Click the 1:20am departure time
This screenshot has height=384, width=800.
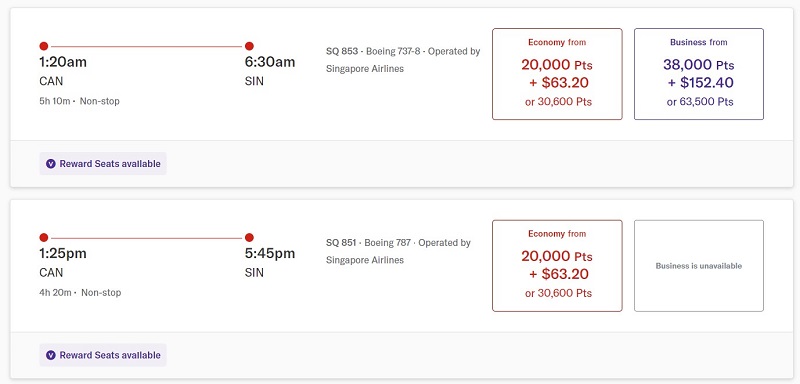click(x=63, y=62)
